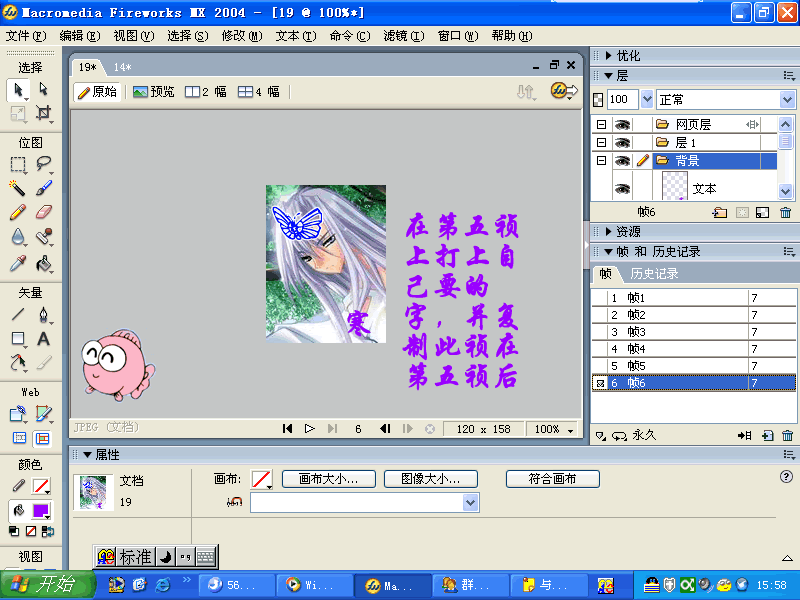Delete selected layer with trash icon
800x600 pixels.
pos(785,212)
